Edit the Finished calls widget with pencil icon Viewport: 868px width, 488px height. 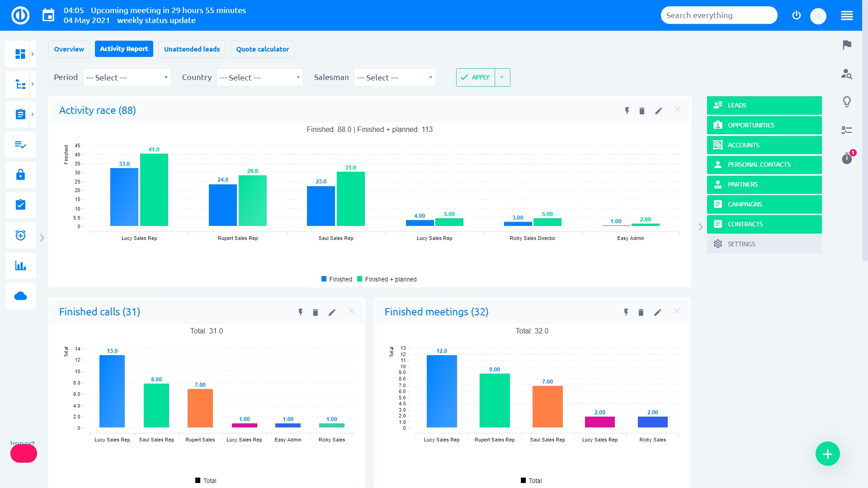(332, 313)
